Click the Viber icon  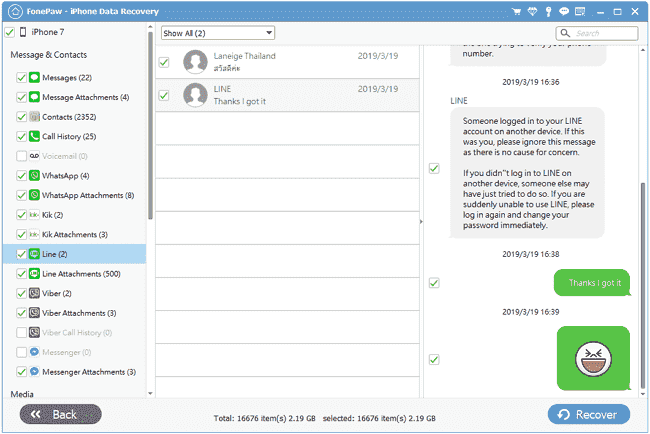(34, 293)
